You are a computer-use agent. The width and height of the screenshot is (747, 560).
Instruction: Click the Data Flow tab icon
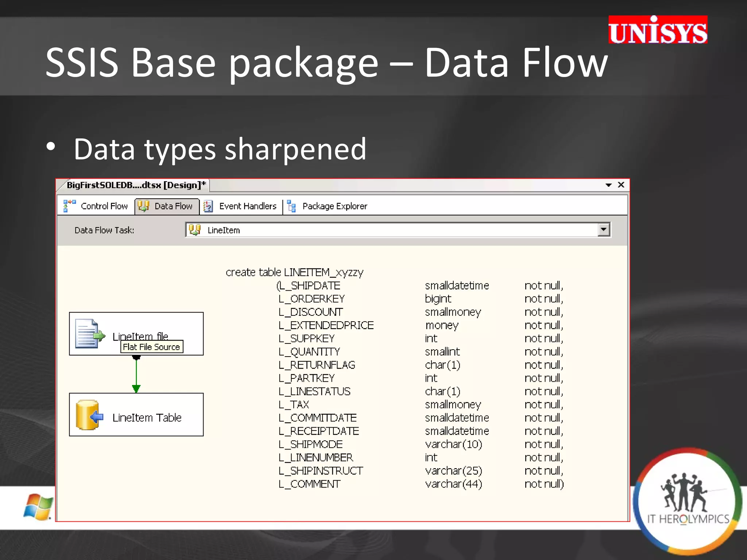pyautogui.click(x=143, y=206)
